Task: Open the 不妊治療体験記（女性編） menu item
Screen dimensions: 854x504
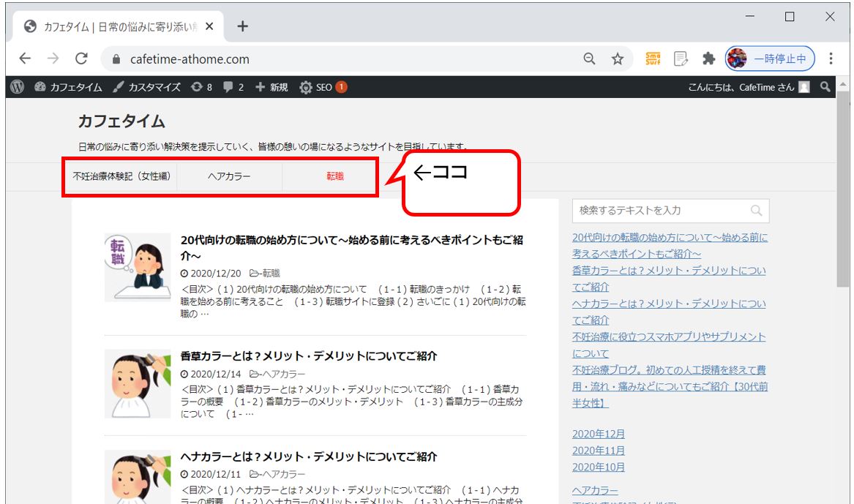Action: click(121, 176)
